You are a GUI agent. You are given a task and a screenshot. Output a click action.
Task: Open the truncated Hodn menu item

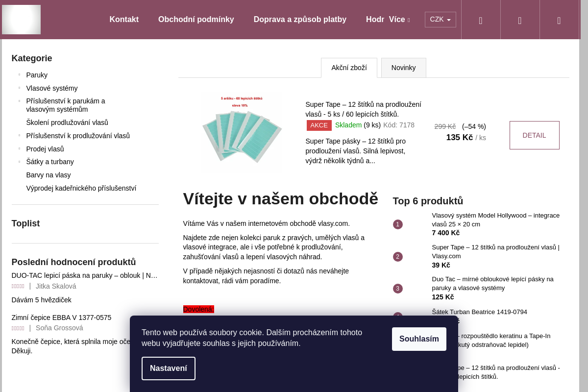pyautogui.click(x=374, y=20)
